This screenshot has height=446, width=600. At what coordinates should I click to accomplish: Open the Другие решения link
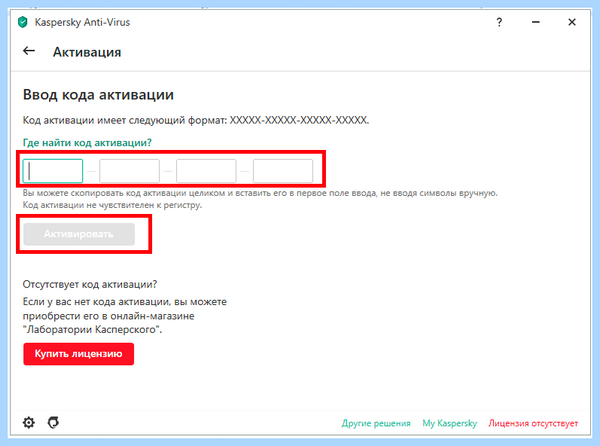pos(376,423)
